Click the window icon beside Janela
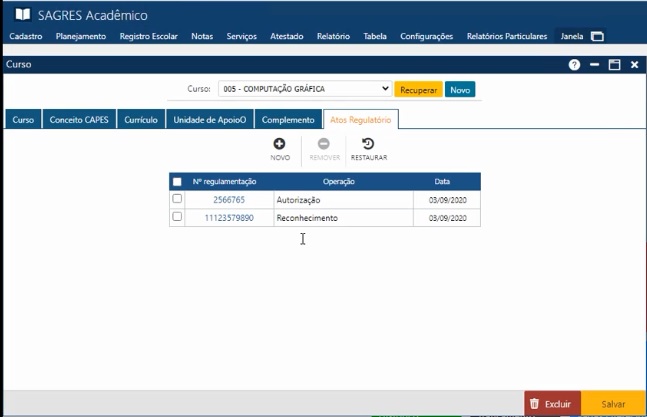The image size is (647, 417). 597,37
